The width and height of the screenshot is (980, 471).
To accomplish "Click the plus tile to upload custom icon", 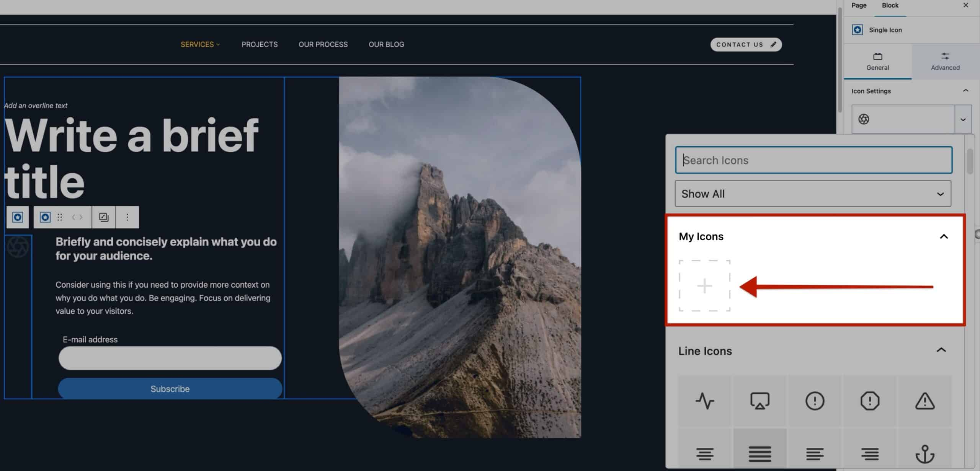I will pos(704,286).
